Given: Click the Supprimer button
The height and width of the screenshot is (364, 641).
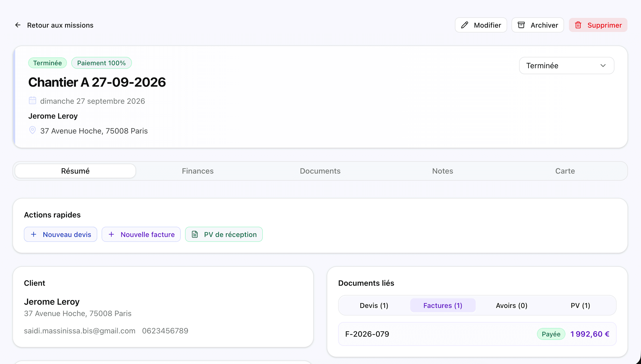Looking at the screenshot, I should [598, 25].
